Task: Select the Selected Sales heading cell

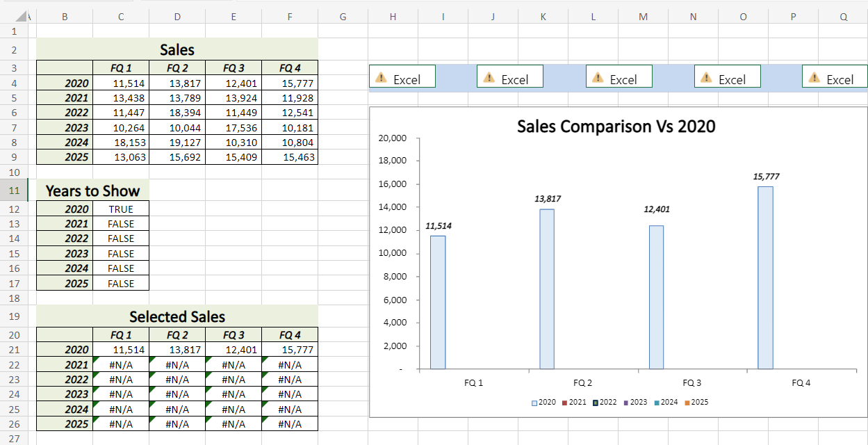Action: 177,317
